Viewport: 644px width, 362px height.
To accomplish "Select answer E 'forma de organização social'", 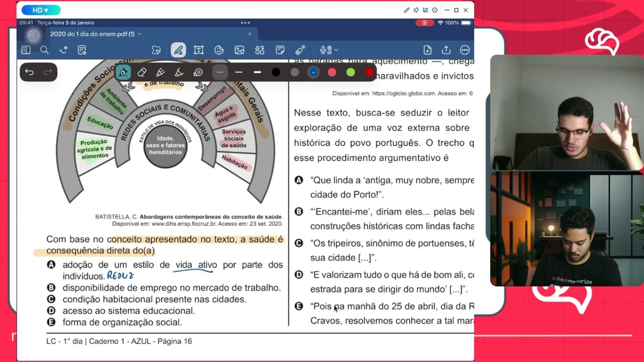I will coord(114,323).
